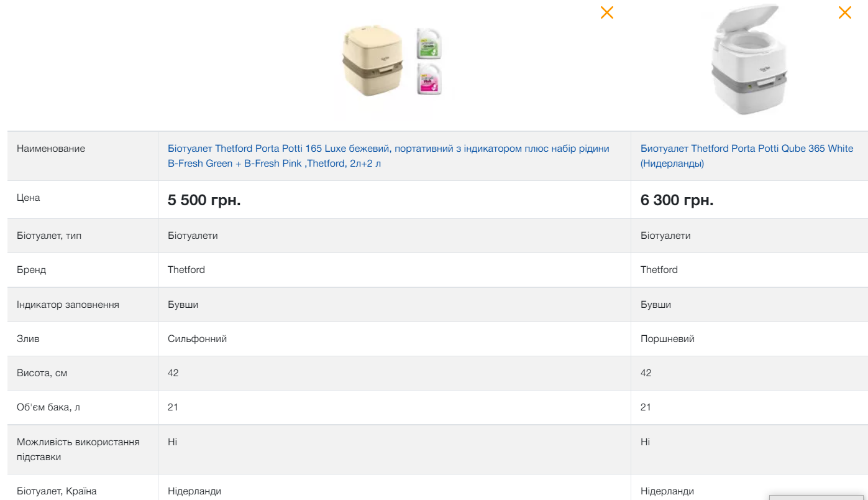Open the beige Porta Potti 165 product image
The width and height of the screenshot is (868, 500).
(x=372, y=61)
